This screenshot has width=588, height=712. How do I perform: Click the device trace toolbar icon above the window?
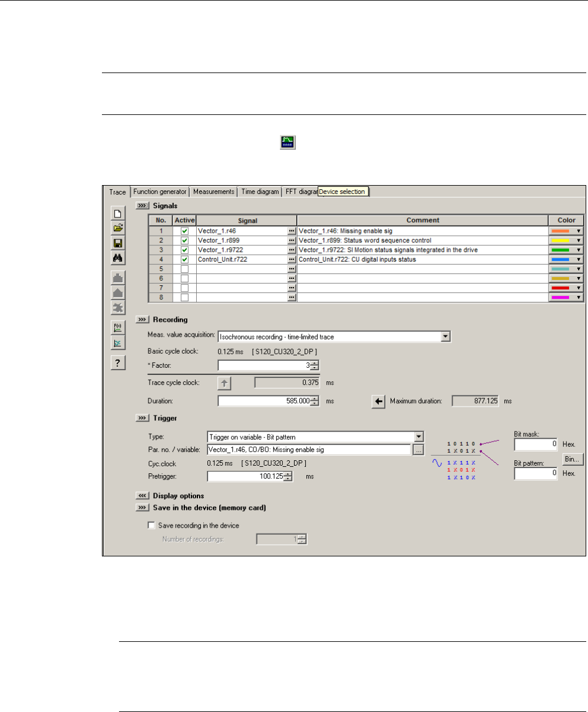[x=288, y=141]
